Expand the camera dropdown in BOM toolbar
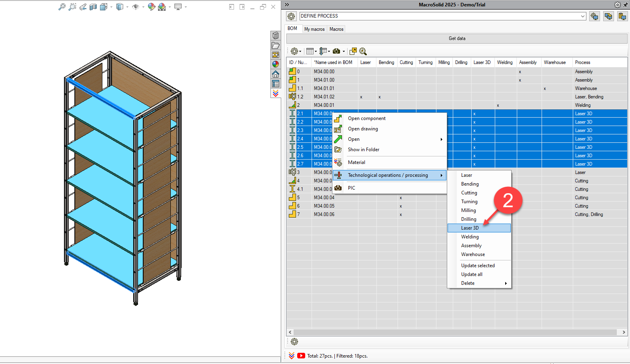The width and height of the screenshot is (630, 364). [x=344, y=52]
